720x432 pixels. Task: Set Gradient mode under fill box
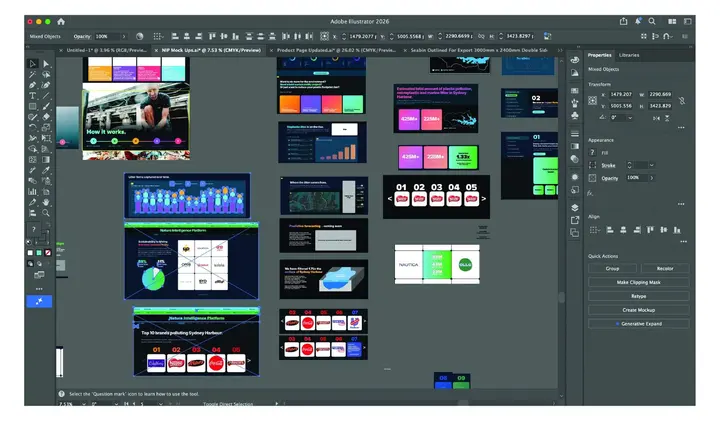pos(39,252)
